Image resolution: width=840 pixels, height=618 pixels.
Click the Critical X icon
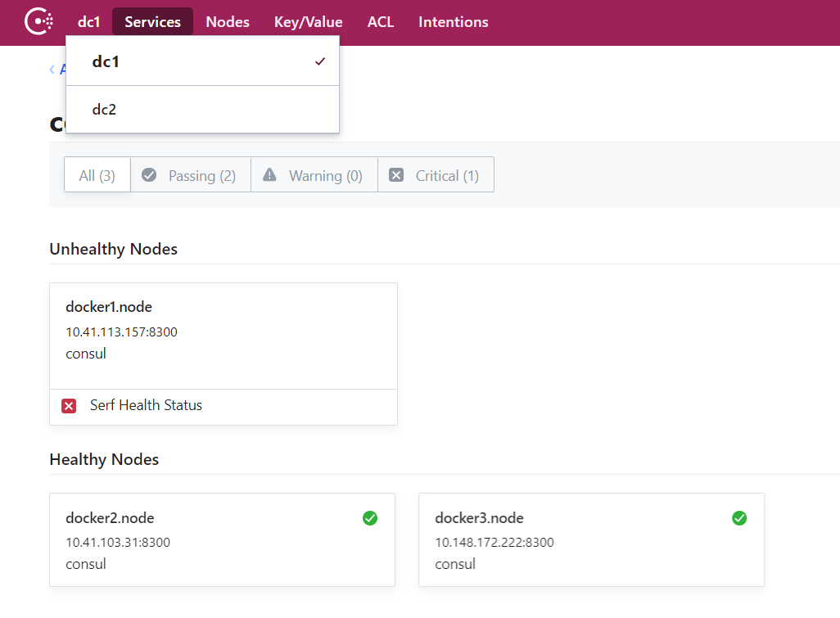(x=396, y=174)
